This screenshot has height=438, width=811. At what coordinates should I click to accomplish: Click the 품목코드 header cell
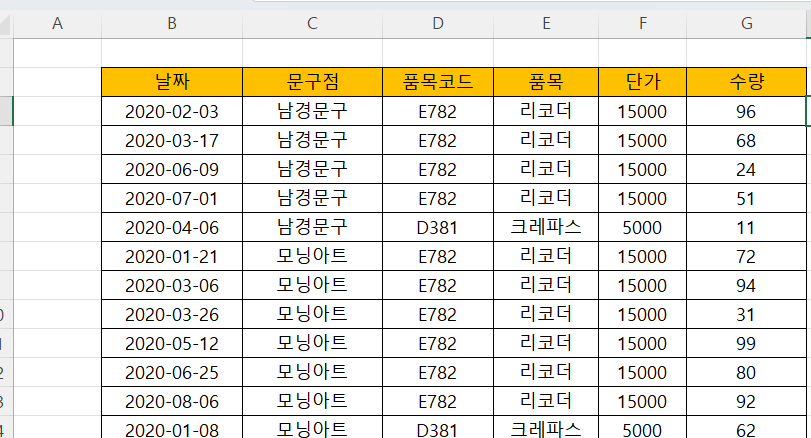pyautogui.click(x=438, y=82)
